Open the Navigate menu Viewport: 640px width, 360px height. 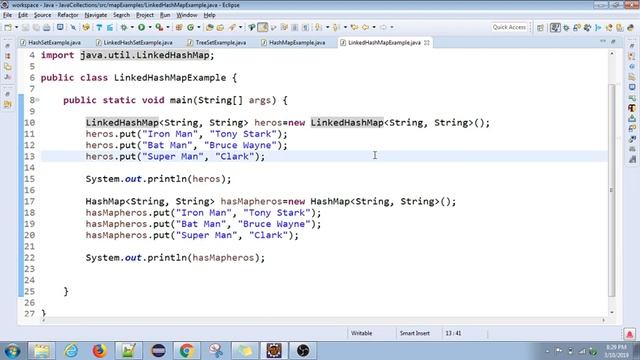point(96,15)
